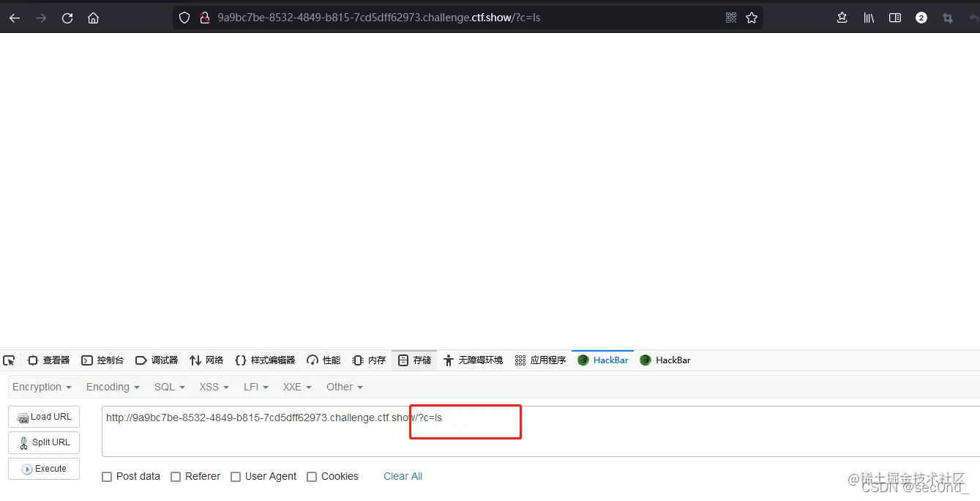Enable the Post data checkbox
This screenshot has height=501, width=980.
(x=107, y=477)
